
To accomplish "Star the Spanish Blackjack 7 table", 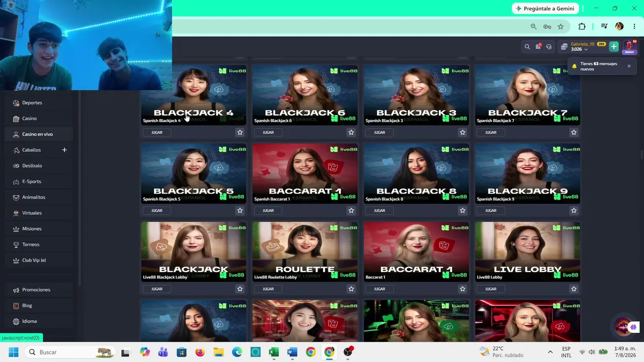I will click(574, 132).
